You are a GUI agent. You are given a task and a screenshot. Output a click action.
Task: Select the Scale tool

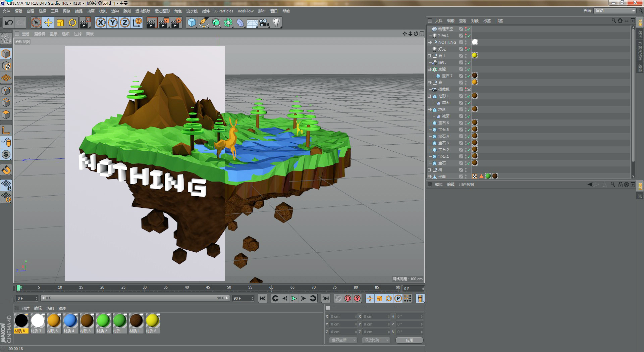tap(60, 23)
